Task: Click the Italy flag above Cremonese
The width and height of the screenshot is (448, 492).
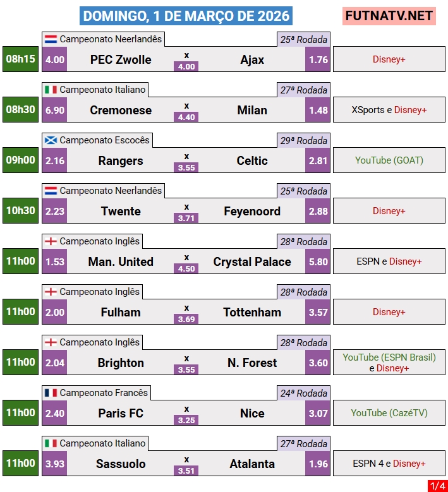Action: (51, 90)
